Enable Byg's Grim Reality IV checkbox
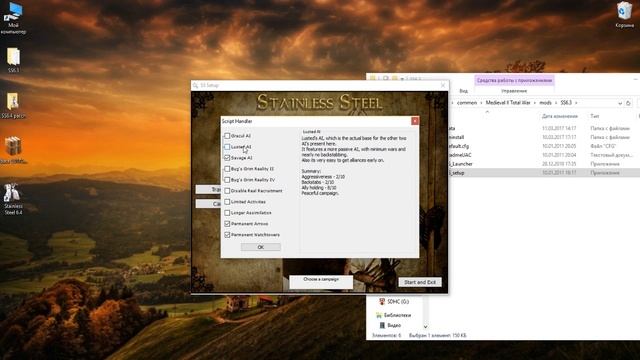Image resolution: width=640 pixels, height=360 pixels. coord(227,180)
